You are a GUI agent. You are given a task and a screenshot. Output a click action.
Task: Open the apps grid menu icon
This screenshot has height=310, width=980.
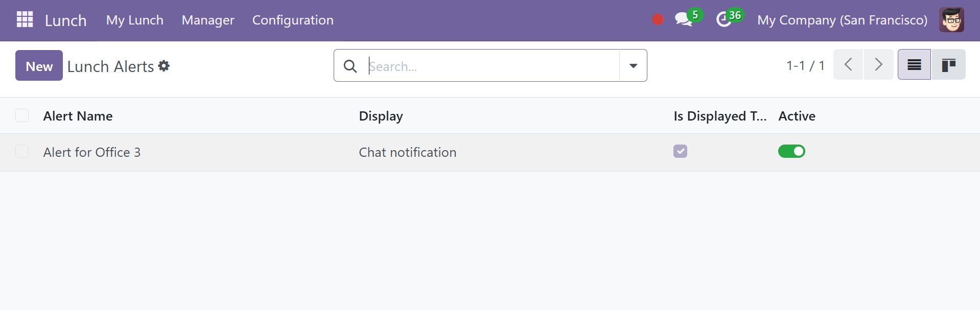pos(25,19)
